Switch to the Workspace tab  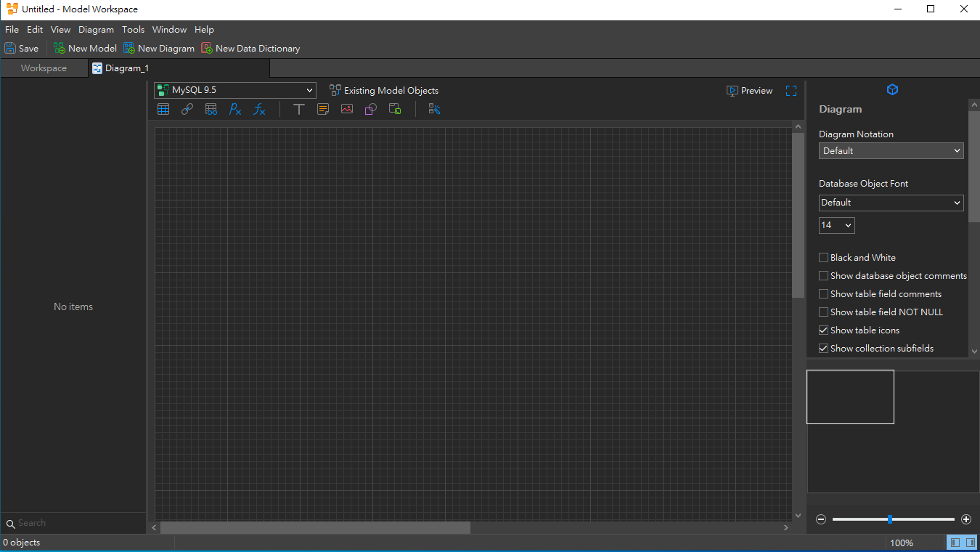[44, 68]
